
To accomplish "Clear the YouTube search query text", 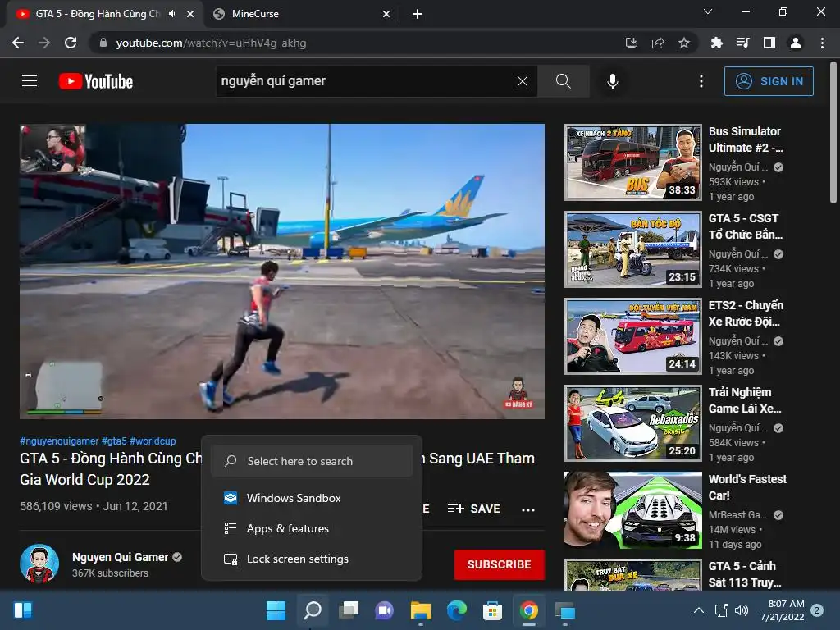I will click(x=523, y=81).
